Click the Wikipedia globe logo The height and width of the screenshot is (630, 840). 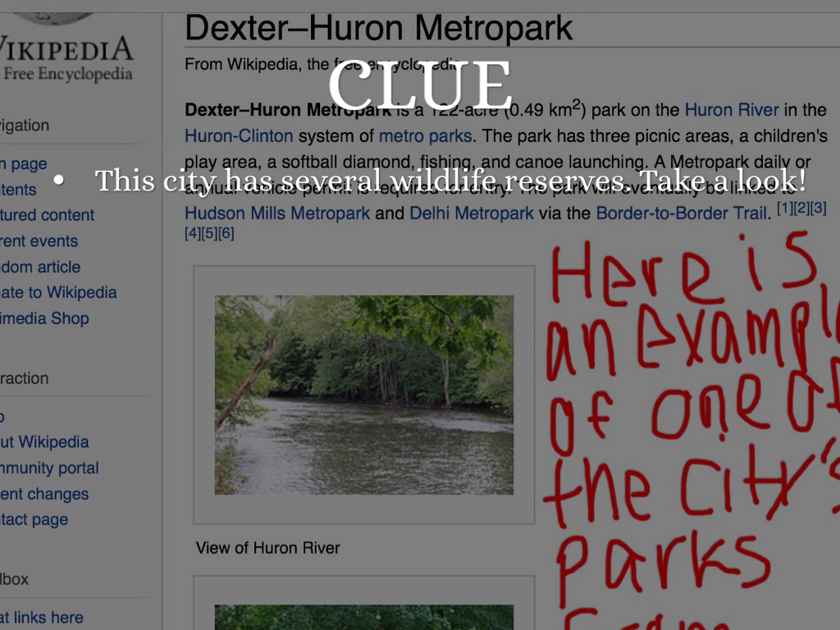point(53,18)
